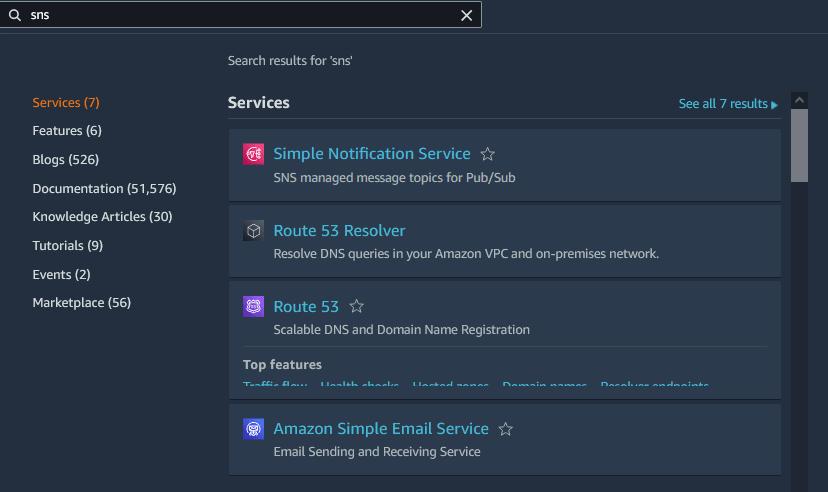
Task: Favorite Simple Notification Service with star
Action: (x=487, y=154)
